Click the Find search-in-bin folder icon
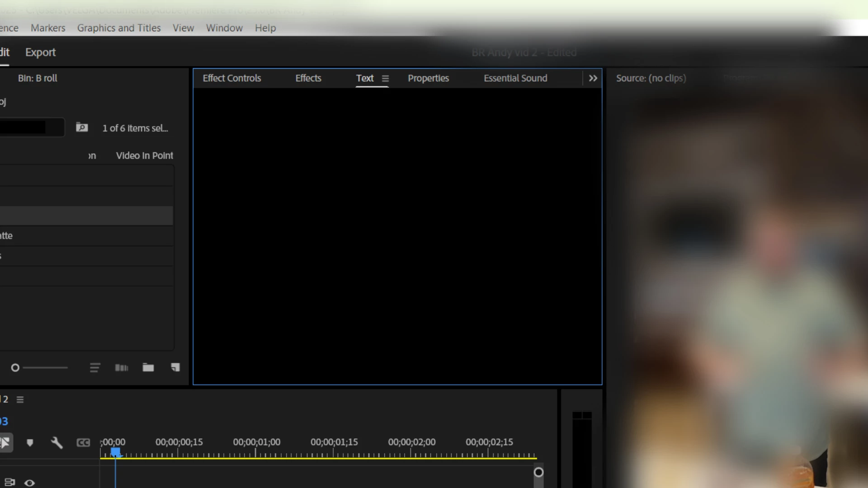This screenshot has width=868, height=488. 82,128
